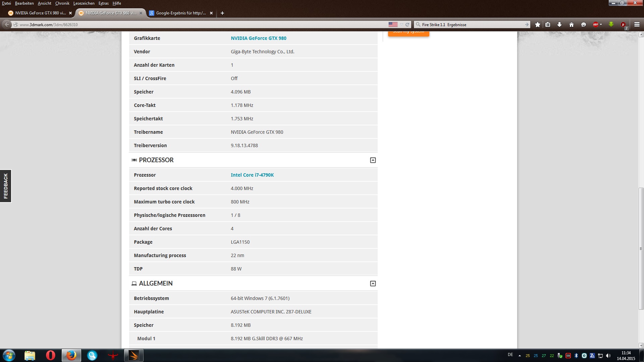Open the Lesezeichen menu

[84, 3]
